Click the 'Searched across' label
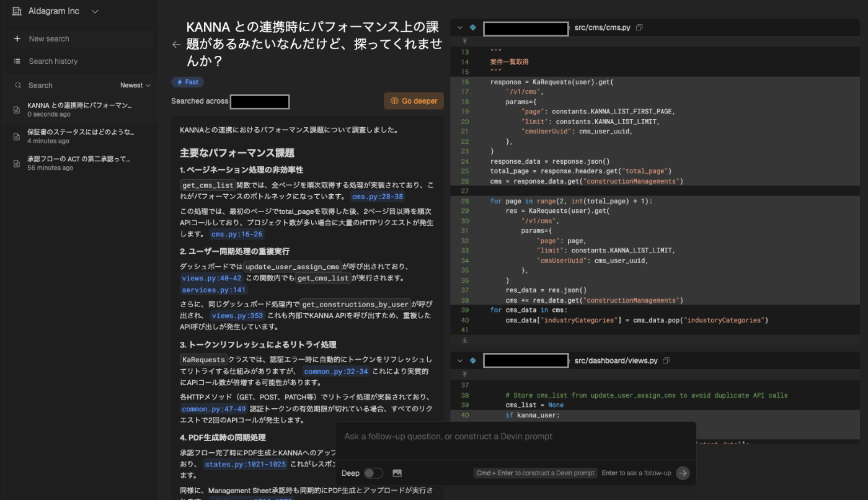 coord(200,101)
